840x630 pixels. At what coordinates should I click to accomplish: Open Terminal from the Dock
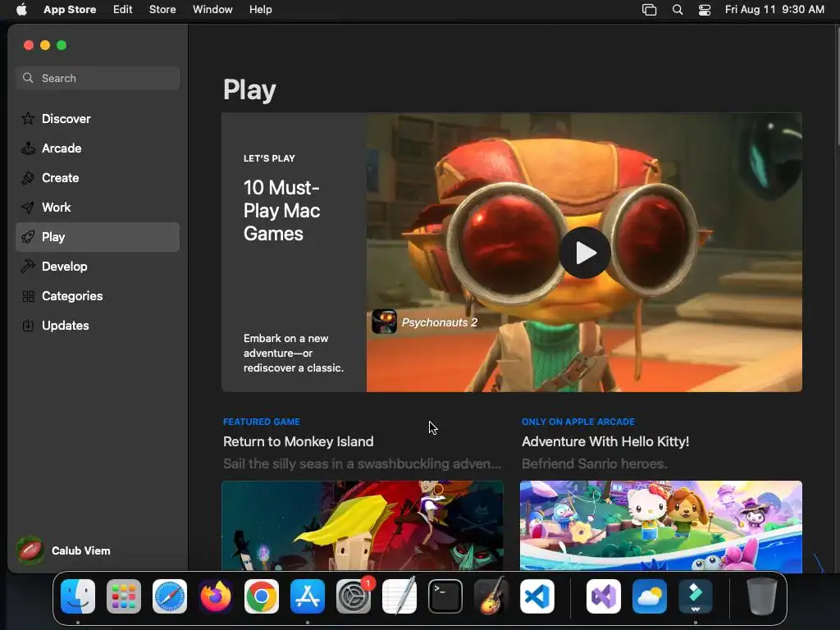coord(445,596)
